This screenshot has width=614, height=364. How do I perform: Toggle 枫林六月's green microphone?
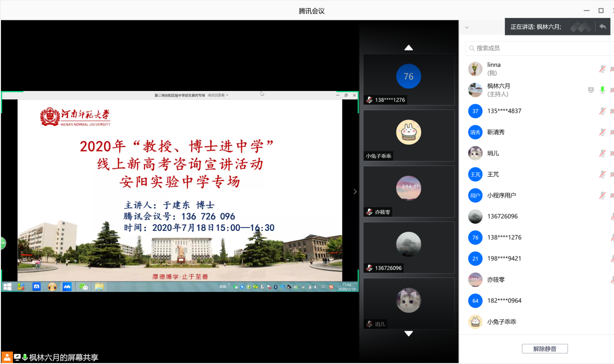[602, 90]
